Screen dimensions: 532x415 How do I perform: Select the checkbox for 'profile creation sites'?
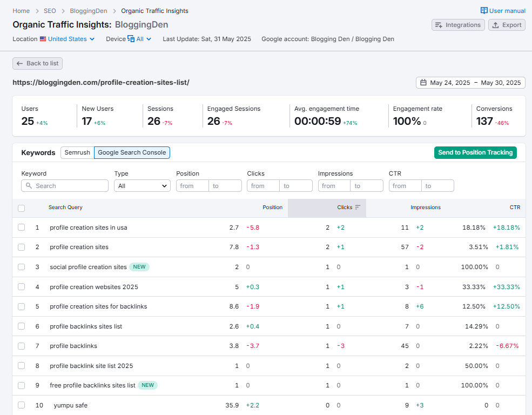21,247
